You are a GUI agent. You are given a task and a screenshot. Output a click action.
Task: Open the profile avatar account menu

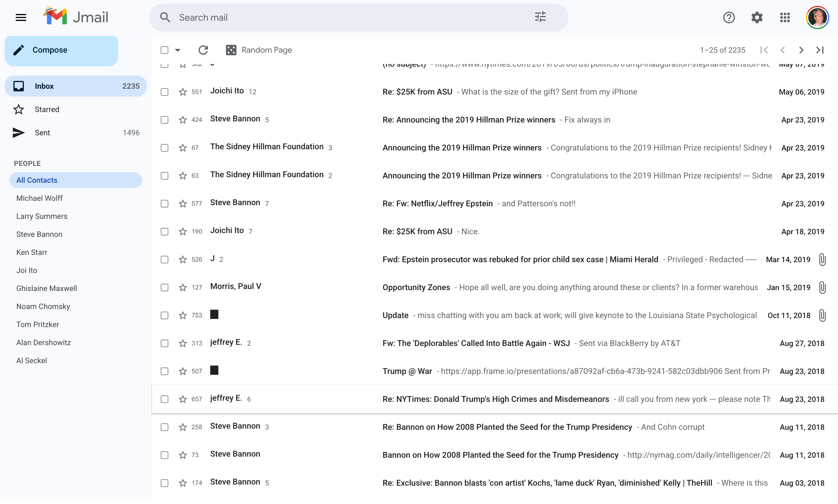click(817, 17)
